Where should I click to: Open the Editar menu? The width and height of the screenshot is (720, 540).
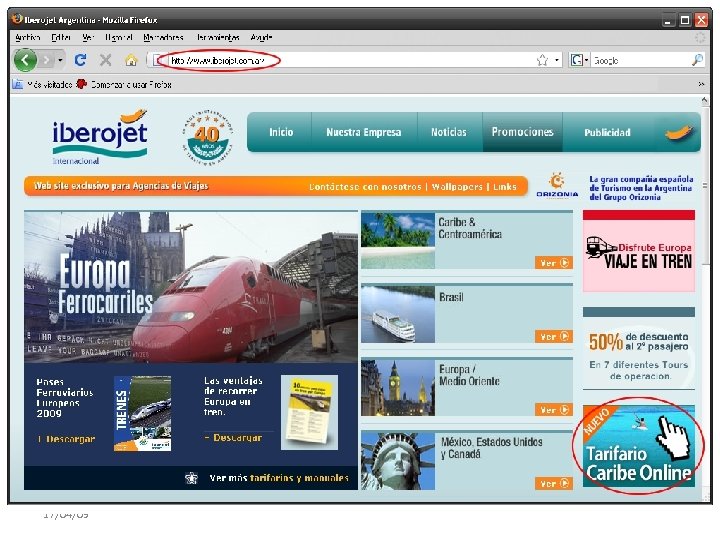point(61,37)
